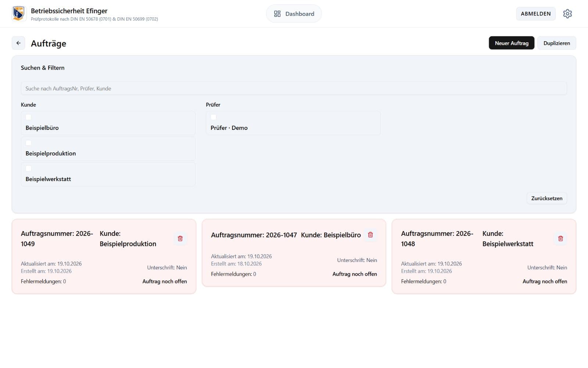Click the Suchen & Filtern heading
The width and height of the screenshot is (588, 368).
click(x=43, y=68)
